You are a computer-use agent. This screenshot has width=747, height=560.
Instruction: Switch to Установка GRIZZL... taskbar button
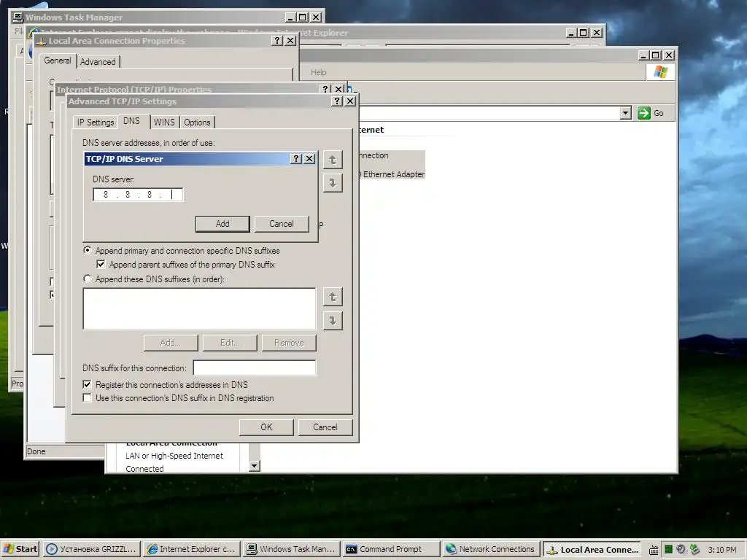coord(91,549)
